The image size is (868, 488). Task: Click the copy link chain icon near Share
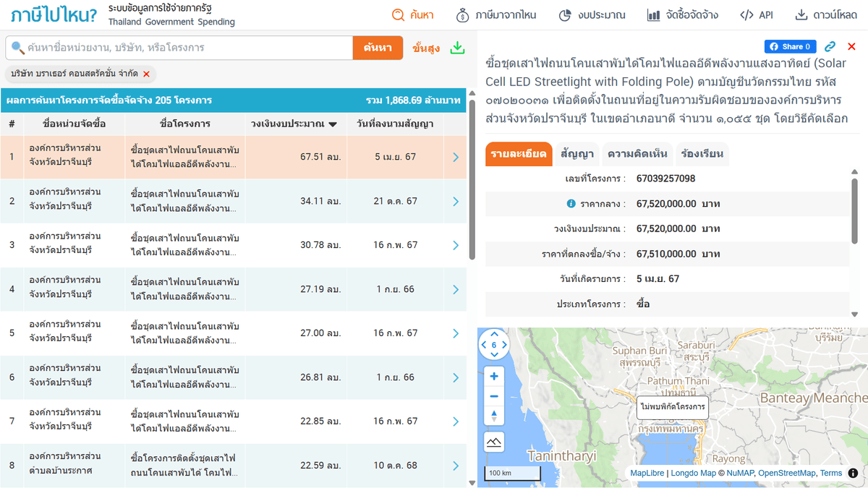[x=830, y=46]
